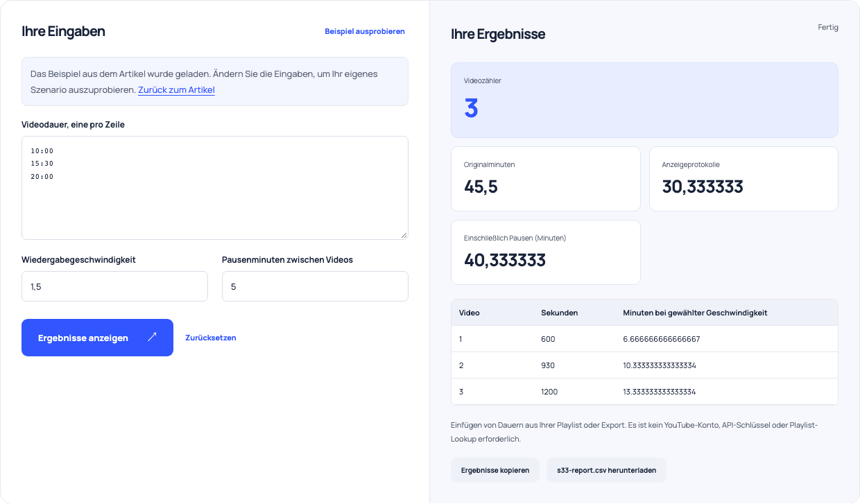Click the Ergebnisse anzeigen button
Screen dimensions: 860x504
97,338
